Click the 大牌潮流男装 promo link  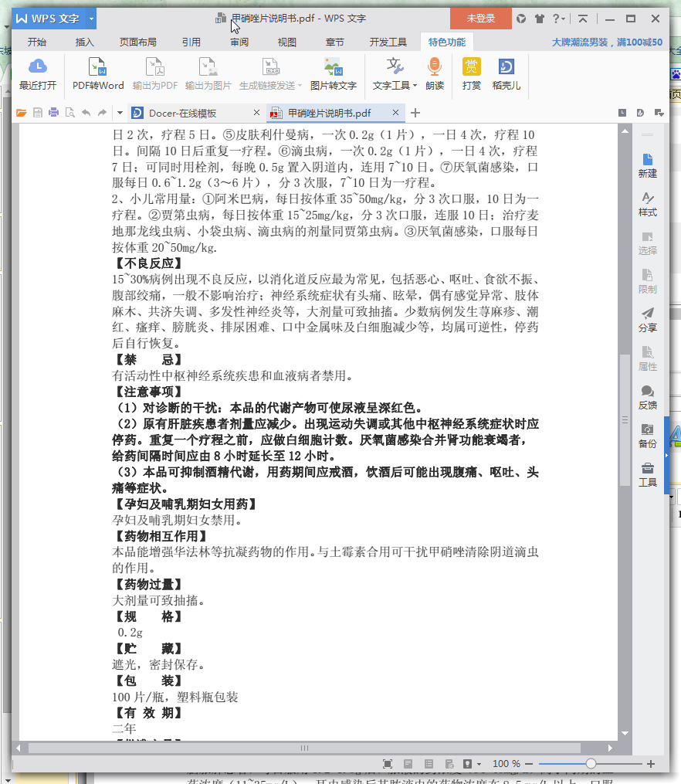(607, 42)
